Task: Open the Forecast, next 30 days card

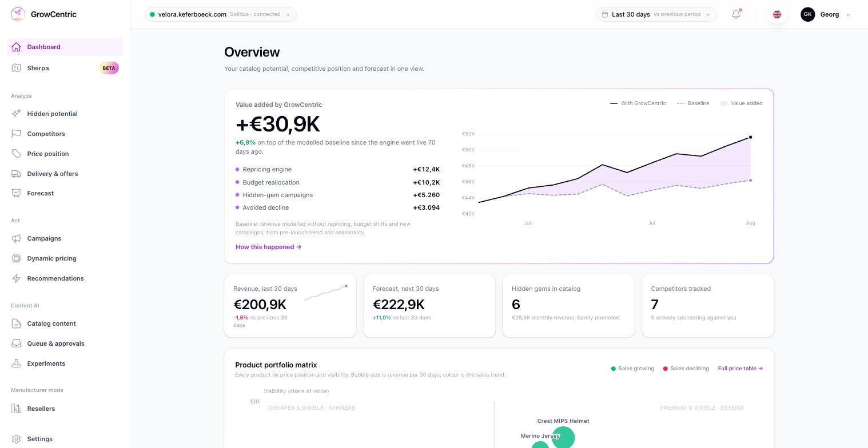Action: pos(429,306)
